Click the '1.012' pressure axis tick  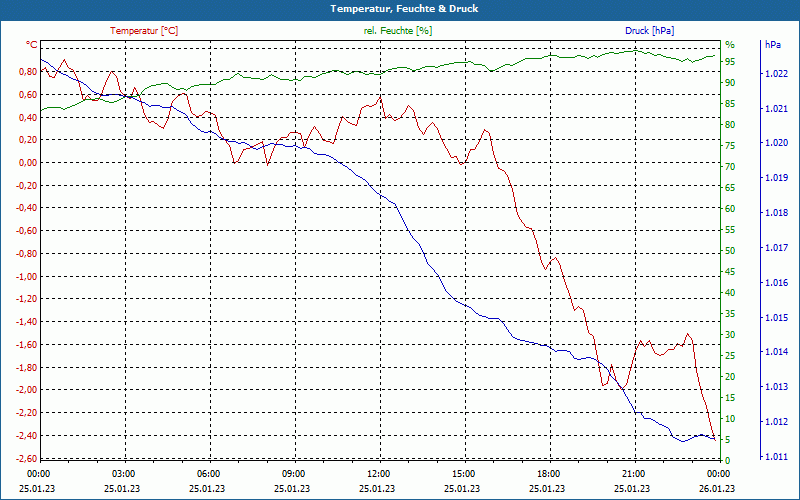pyautogui.click(x=777, y=421)
